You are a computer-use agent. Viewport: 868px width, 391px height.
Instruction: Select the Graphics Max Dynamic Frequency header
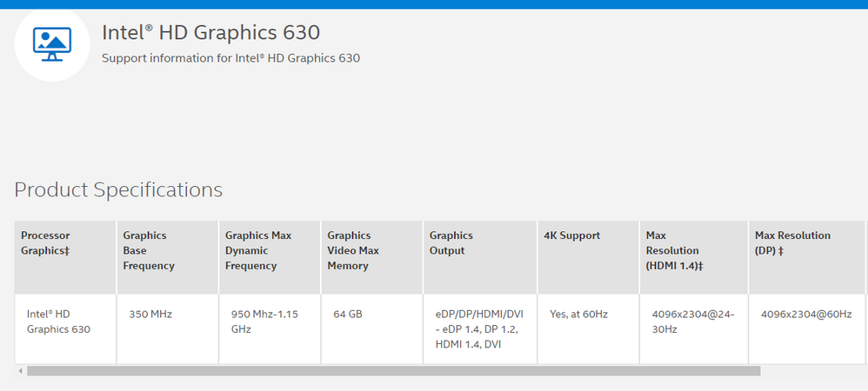[x=270, y=257]
